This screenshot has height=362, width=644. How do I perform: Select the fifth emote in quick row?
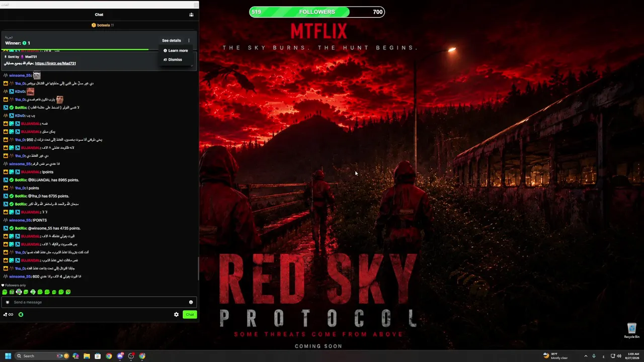coord(33,292)
